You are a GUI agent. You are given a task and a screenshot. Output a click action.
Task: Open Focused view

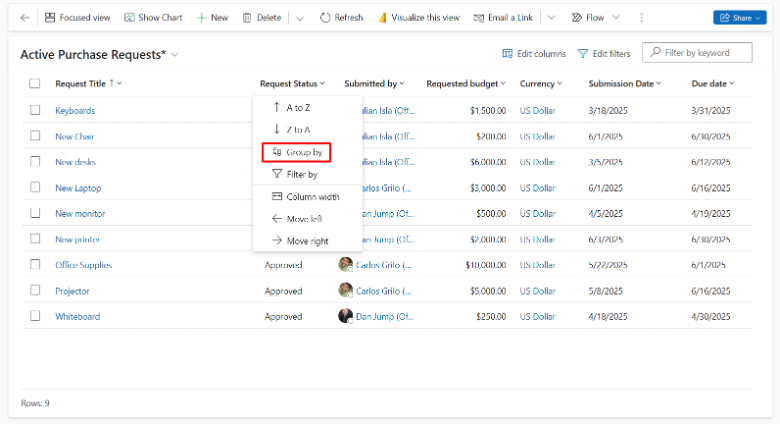(78, 18)
